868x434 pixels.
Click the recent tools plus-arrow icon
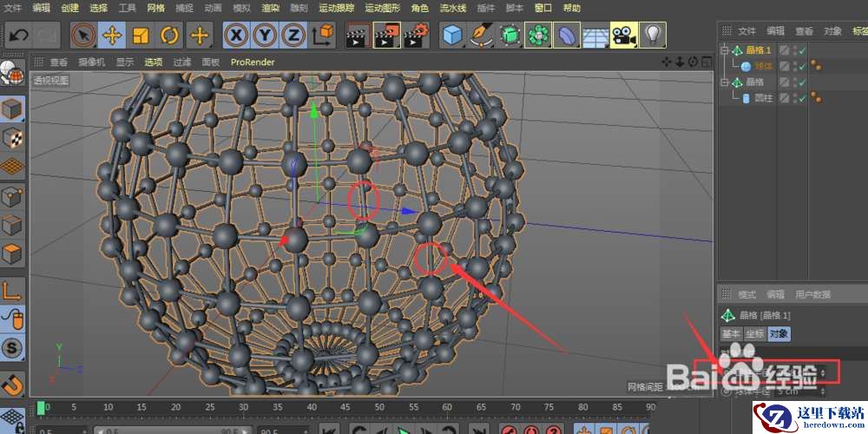[200, 36]
